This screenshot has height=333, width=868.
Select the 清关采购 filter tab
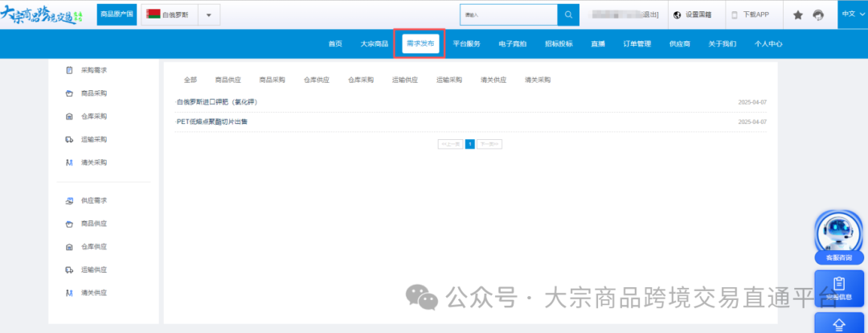pos(538,80)
